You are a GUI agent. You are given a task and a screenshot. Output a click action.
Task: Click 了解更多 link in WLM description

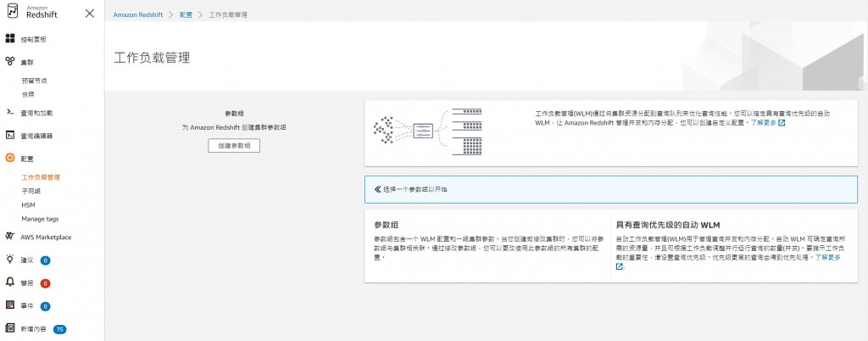(x=763, y=123)
